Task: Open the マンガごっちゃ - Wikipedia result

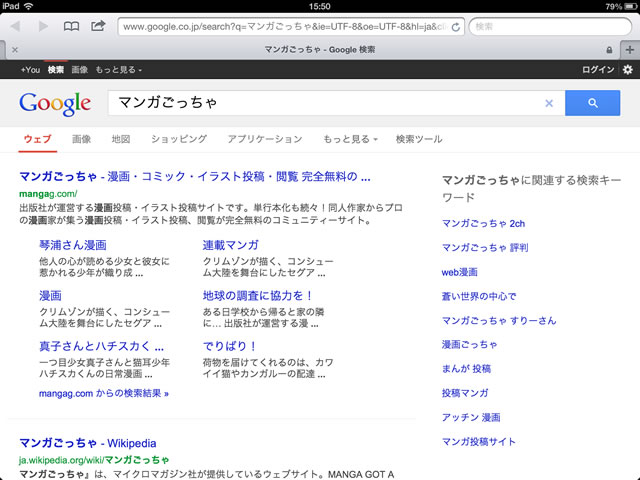Action: (x=88, y=443)
